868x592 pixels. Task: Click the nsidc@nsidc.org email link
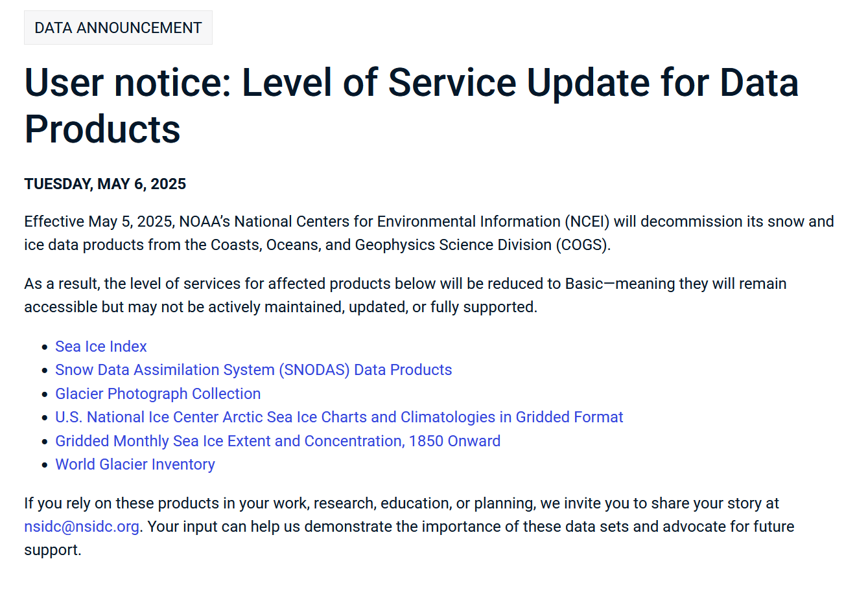pyautogui.click(x=82, y=527)
